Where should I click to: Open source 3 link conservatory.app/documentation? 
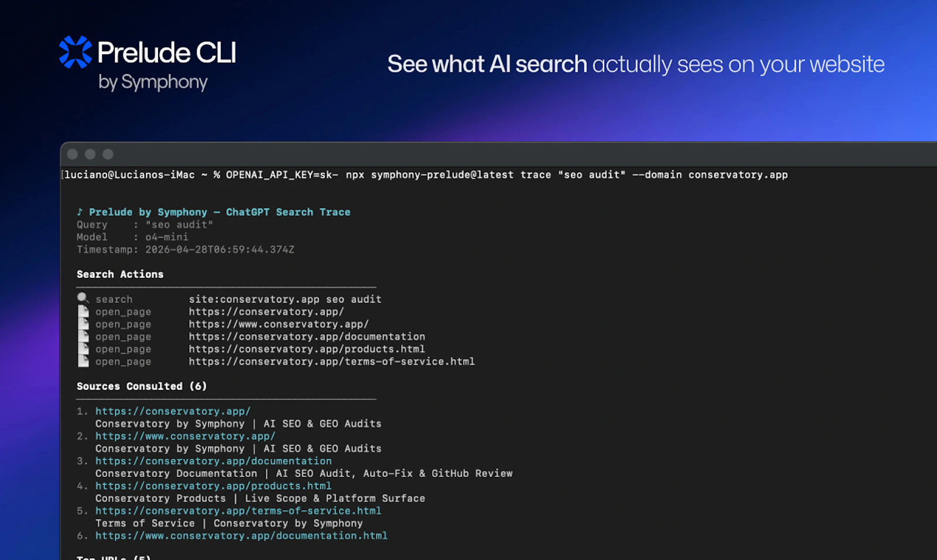click(x=213, y=461)
